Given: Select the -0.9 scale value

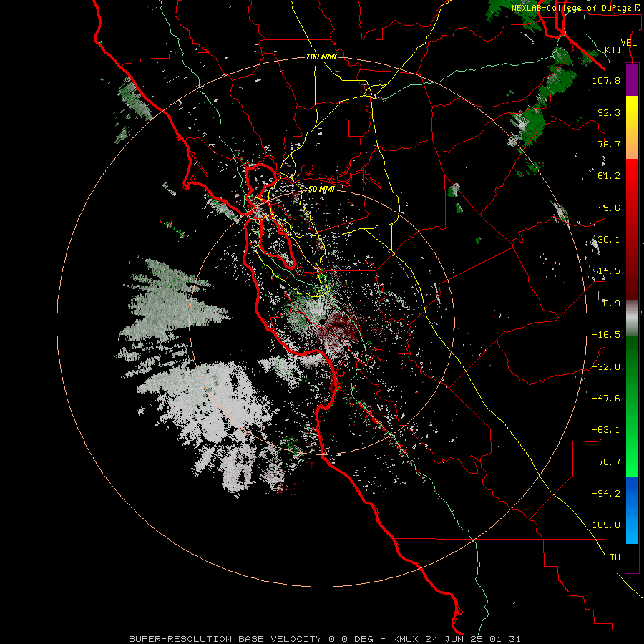Looking at the screenshot, I should point(609,303).
